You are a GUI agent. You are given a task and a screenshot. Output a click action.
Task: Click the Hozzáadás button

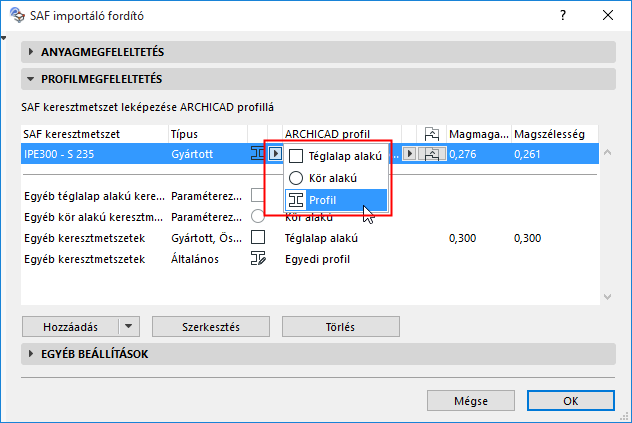point(71,327)
